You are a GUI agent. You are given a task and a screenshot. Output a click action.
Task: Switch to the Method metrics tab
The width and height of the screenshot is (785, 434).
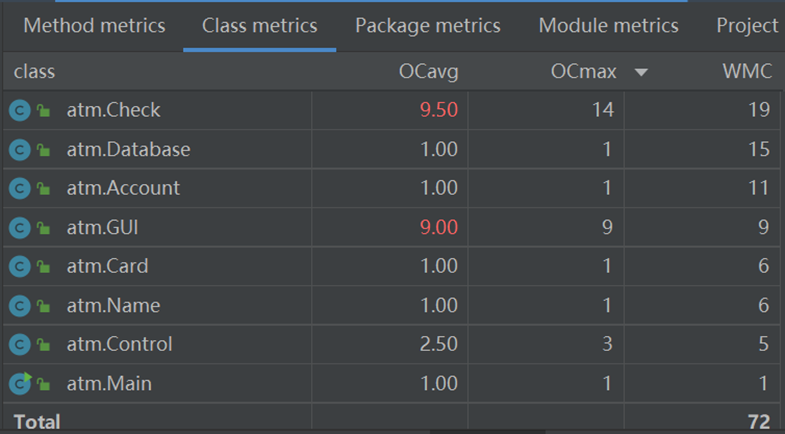[94, 26]
